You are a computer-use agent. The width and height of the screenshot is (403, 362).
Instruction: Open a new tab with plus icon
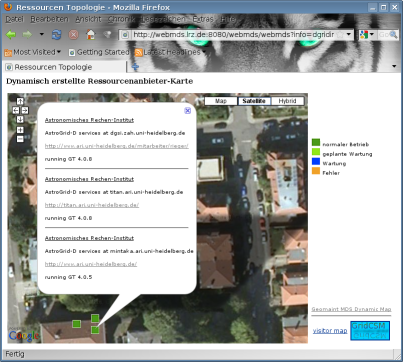135,67
